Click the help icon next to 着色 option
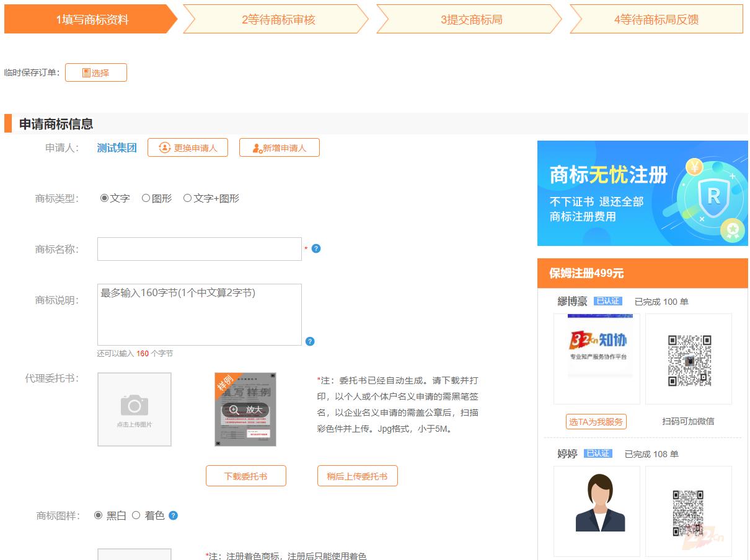This screenshot has height=560, width=750. (x=174, y=515)
